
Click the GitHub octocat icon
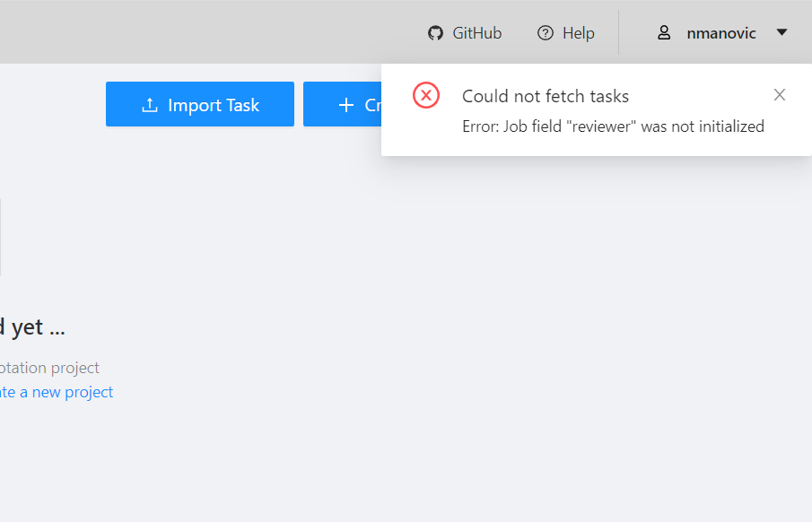coord(434,32)
